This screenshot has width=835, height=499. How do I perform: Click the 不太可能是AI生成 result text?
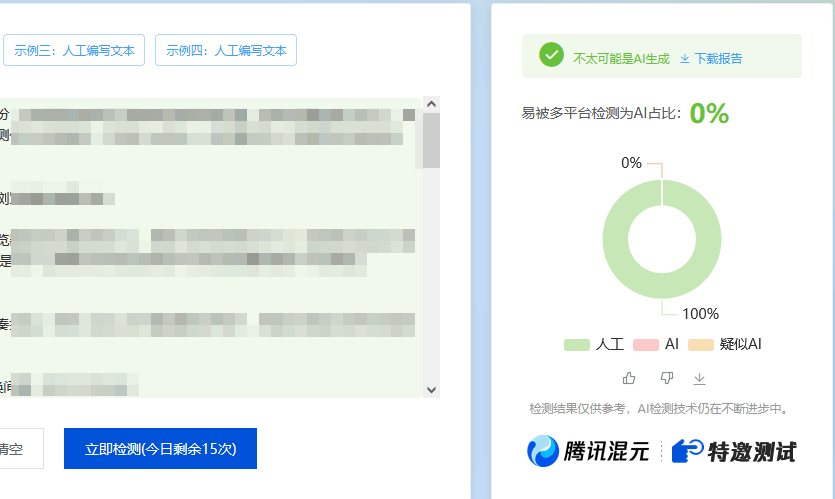click(621, 59)
